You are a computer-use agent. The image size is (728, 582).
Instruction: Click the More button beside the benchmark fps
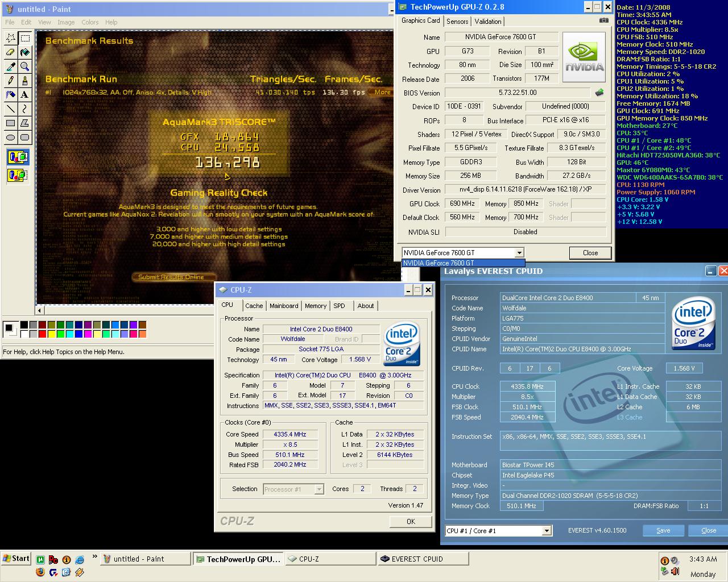click(x=382, y=92)
